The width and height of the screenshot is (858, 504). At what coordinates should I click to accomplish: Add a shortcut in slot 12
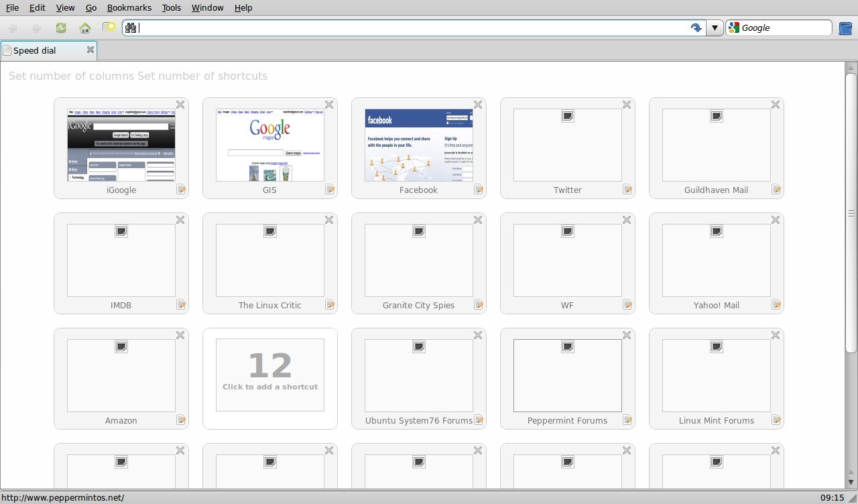(x=270, y=375)
